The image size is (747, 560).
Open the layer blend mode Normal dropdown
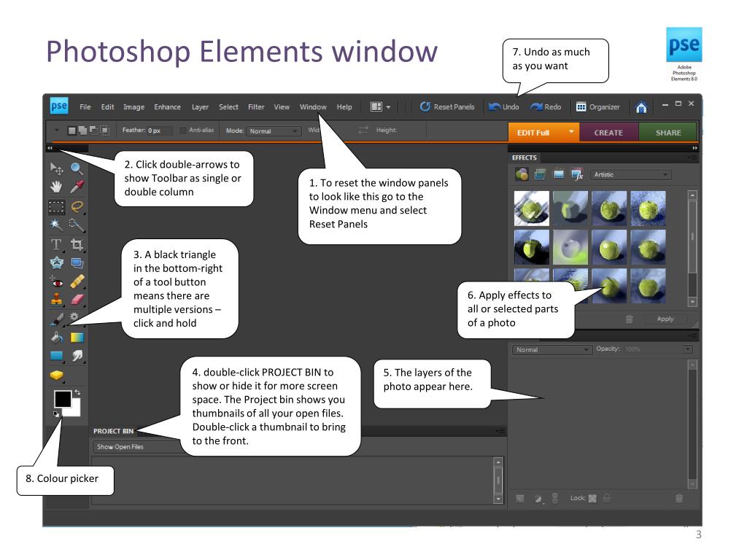tap(551, 349)
